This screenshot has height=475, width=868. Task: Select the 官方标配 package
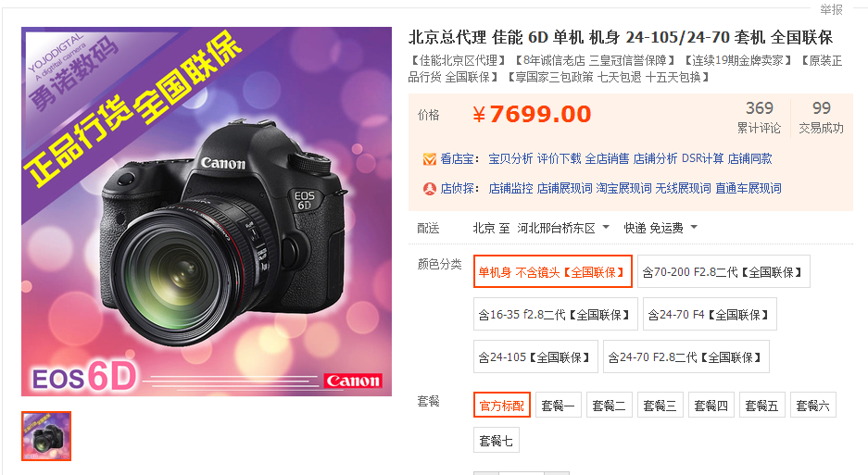click(x=502, y=406)
